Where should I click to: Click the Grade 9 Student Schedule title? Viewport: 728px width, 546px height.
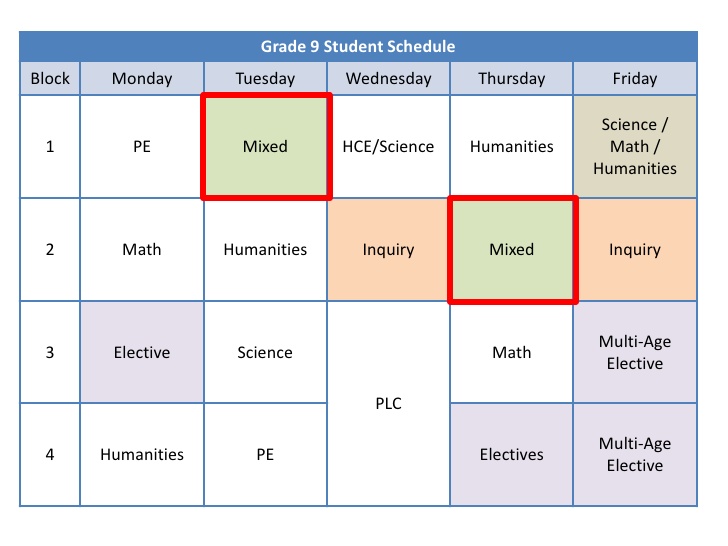358,47
